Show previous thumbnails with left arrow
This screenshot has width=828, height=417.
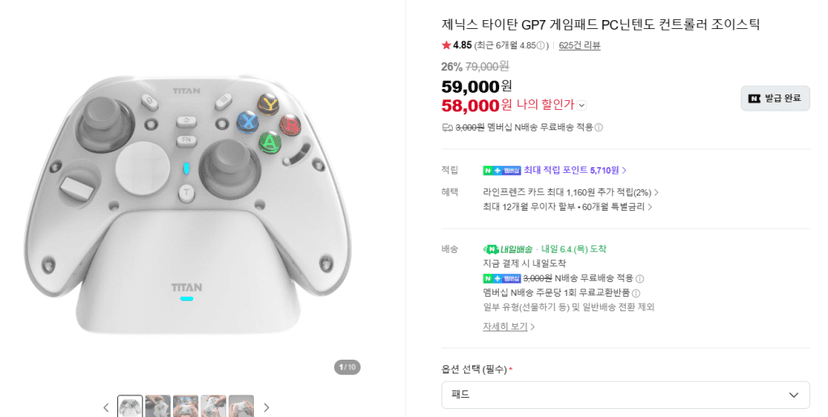(x=106, y=407)
